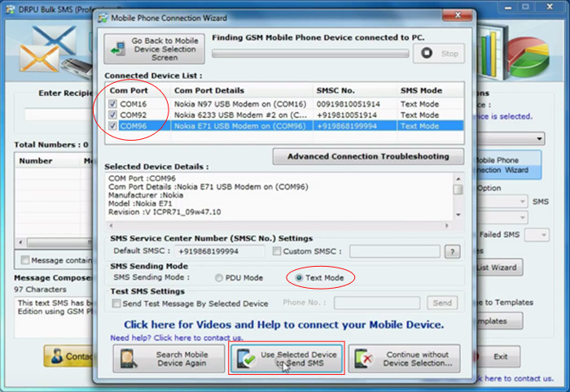This screenshot has width=570, height=392.
Task: Click the templates button in main window
Action: pyautogui.click(x=499, y=321)
